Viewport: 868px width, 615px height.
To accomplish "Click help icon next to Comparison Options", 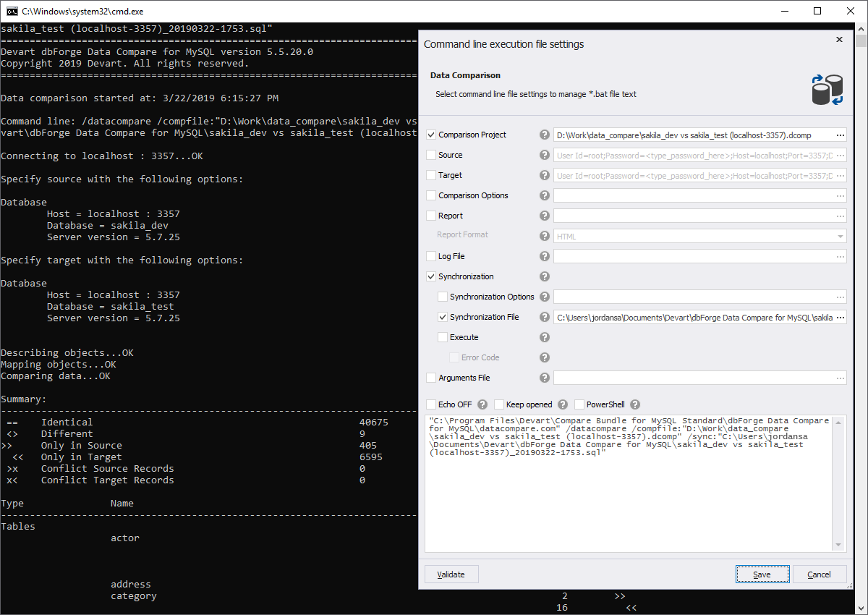I will pyautogui.click(x=545, y=195).
